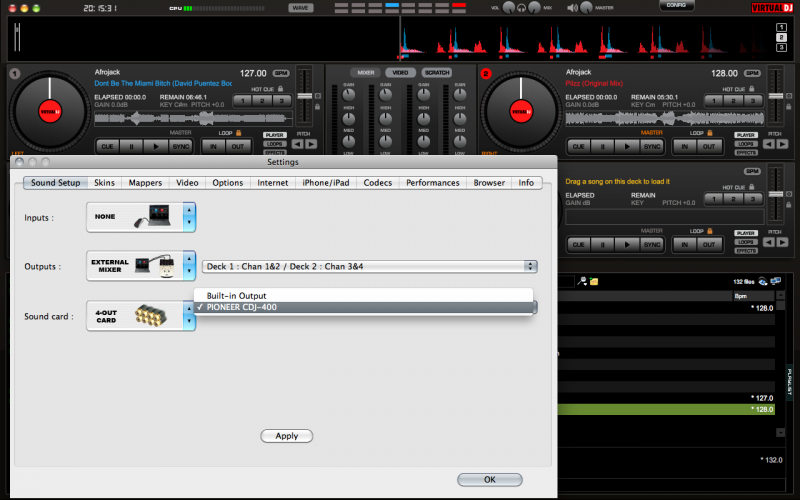Open the Sound card 4-OUT CARD dropdown
The height and width of the screenshot is (500, 800).
click(141, 316)
